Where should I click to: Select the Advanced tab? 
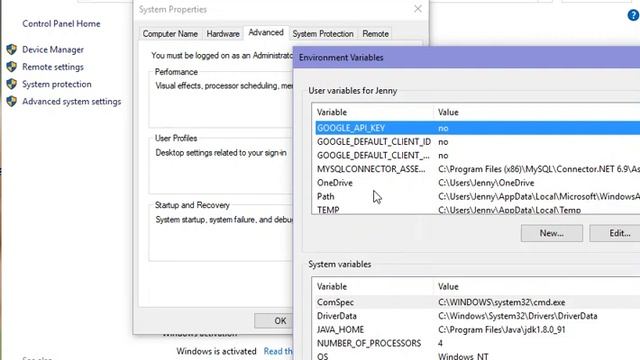coord(266,33)
